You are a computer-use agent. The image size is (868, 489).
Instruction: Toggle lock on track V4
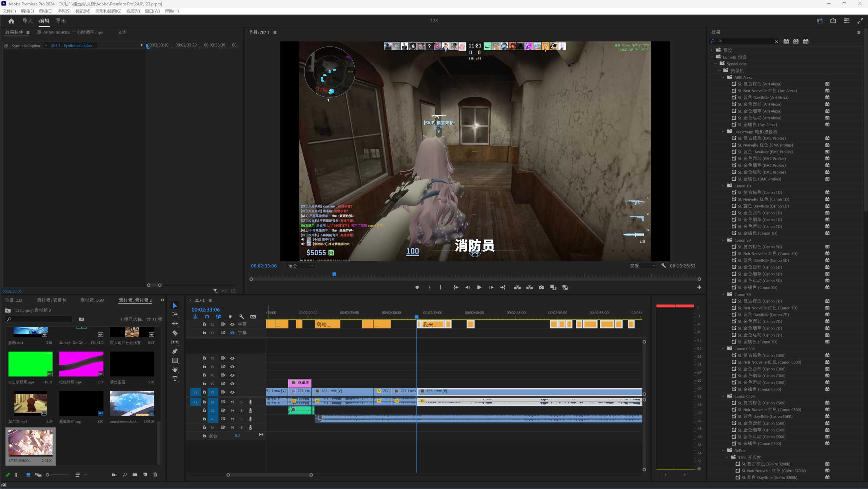(204, 366)
